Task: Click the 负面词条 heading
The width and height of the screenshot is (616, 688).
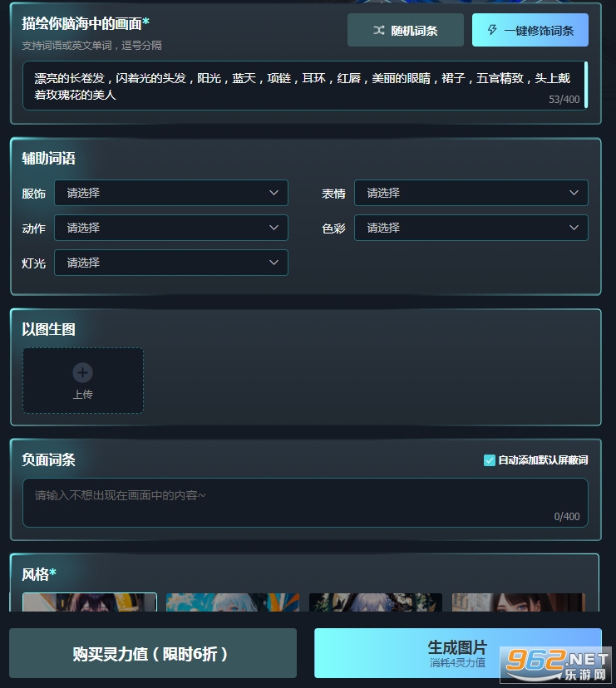Action: pyautogui.click(x=49, y=459)
